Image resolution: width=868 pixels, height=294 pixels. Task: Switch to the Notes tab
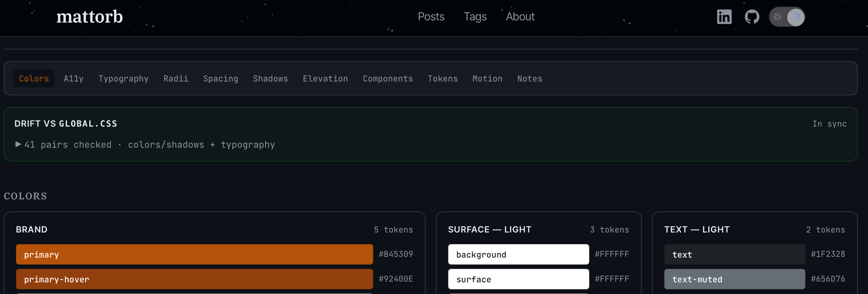(x=530, y=79)
